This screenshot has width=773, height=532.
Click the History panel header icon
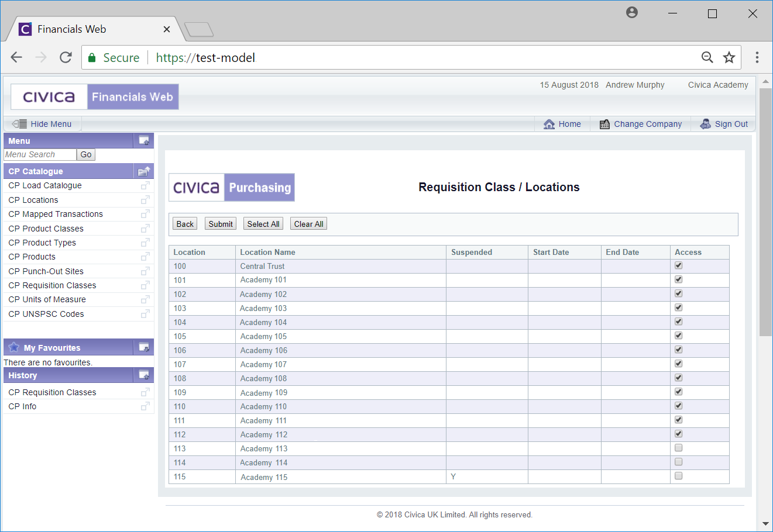[144, 375]
